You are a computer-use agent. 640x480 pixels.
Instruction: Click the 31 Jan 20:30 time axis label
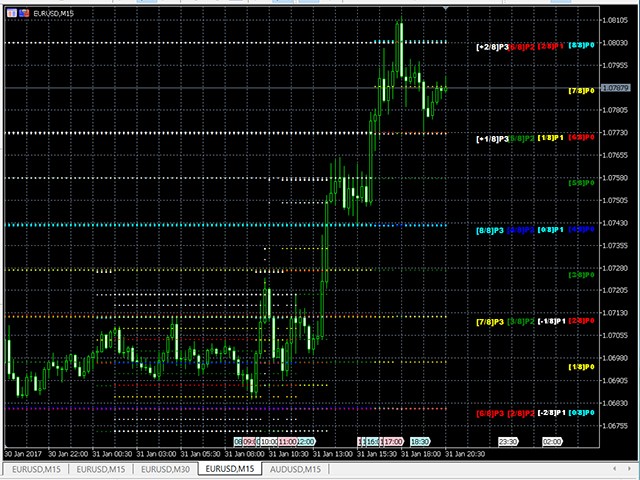click(465, 454)
